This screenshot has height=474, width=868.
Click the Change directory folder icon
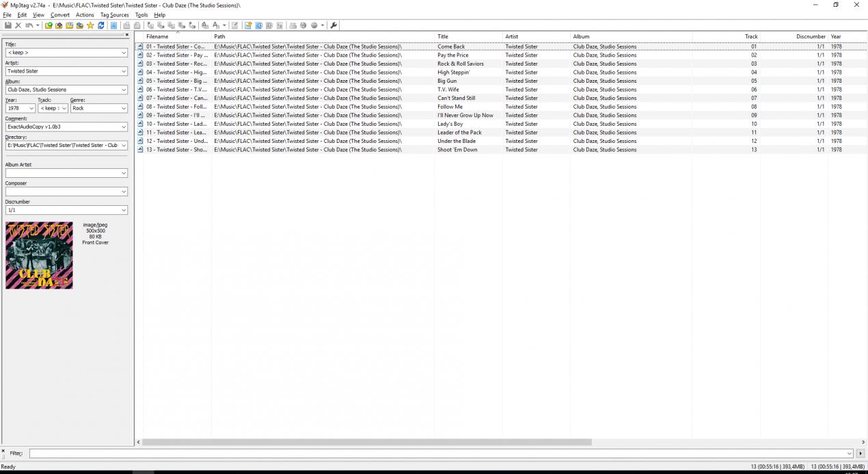(49, 25)
